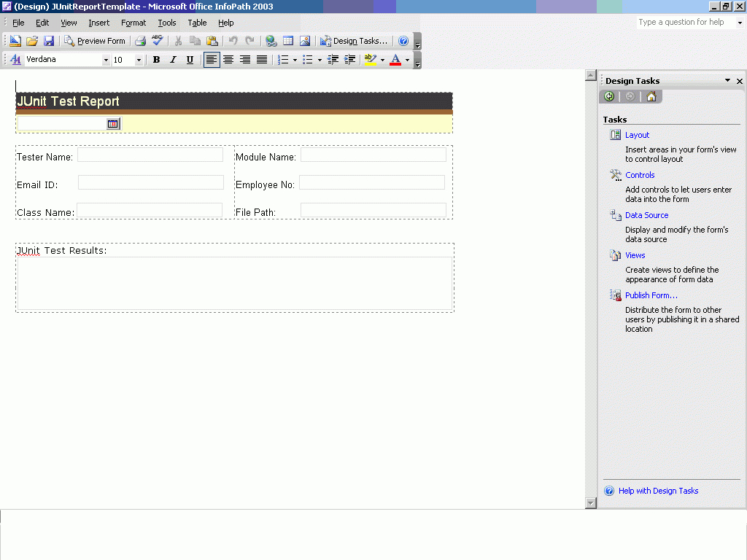747x560 pixels.
Task: Insert a table from the toolbar
Action: point(287,41)
